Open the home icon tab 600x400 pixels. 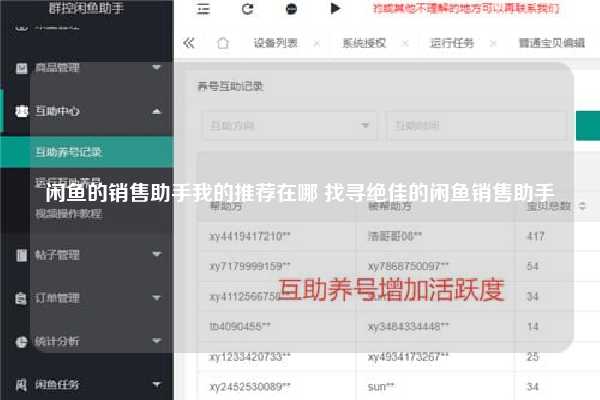coord(223,43)
